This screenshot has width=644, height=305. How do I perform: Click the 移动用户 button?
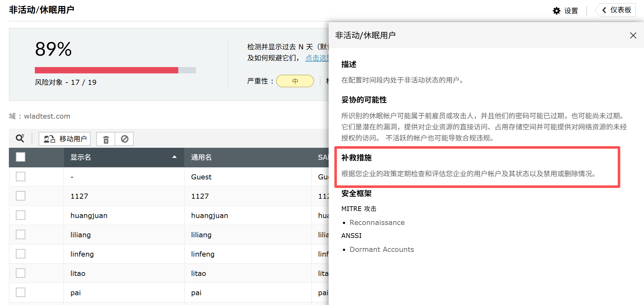[x=65, y=139]
